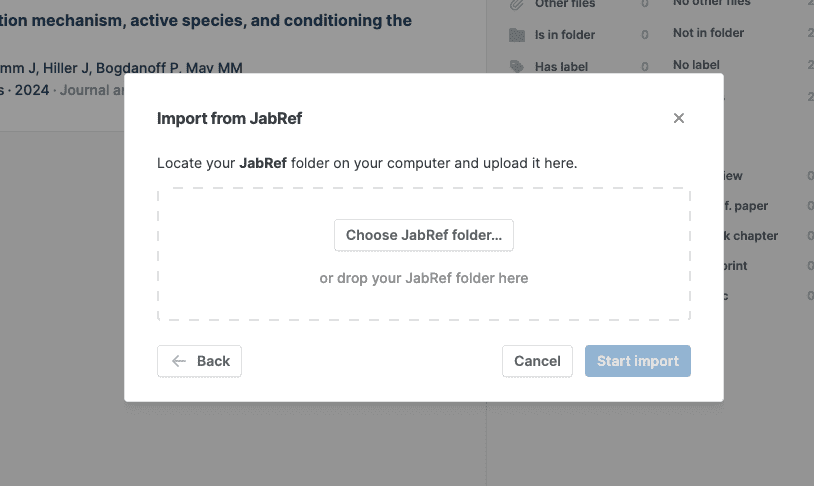Select the Other files filter text
The height and width of the screenshot is (486, 814).
(565, 5)
